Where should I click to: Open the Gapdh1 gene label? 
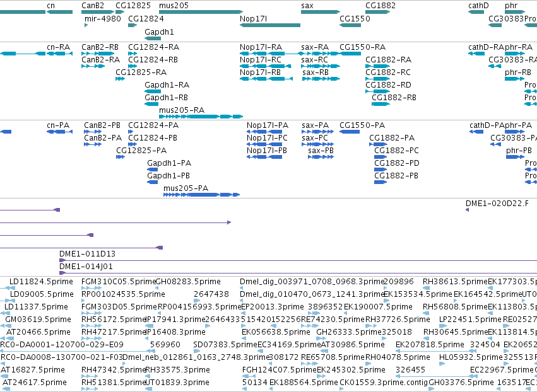[x=159, y=32]
